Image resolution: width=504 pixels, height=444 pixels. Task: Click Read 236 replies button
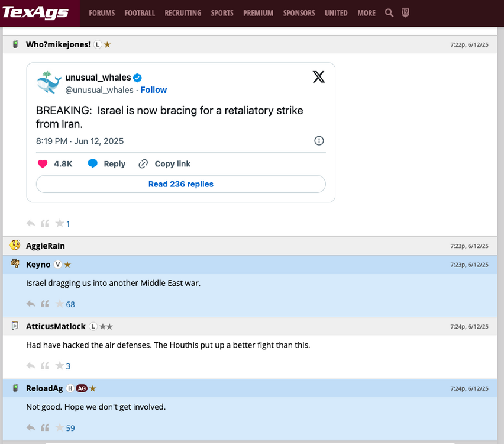180,184
